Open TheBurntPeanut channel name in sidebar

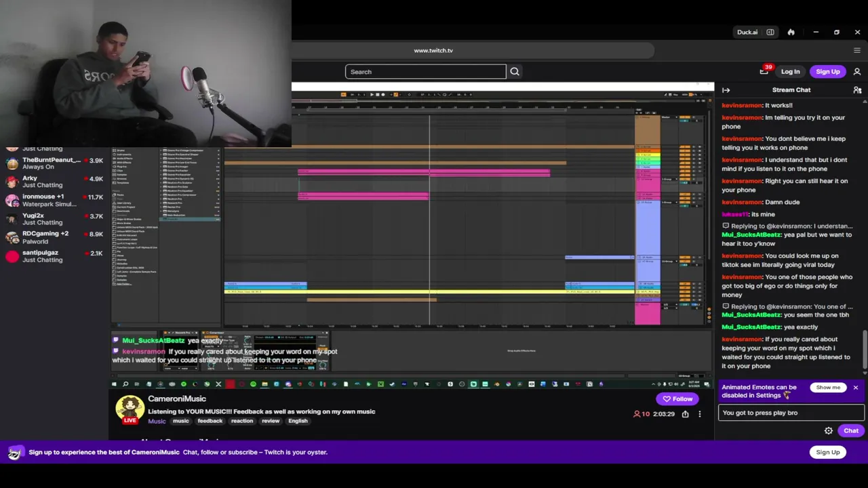[52, 160]
